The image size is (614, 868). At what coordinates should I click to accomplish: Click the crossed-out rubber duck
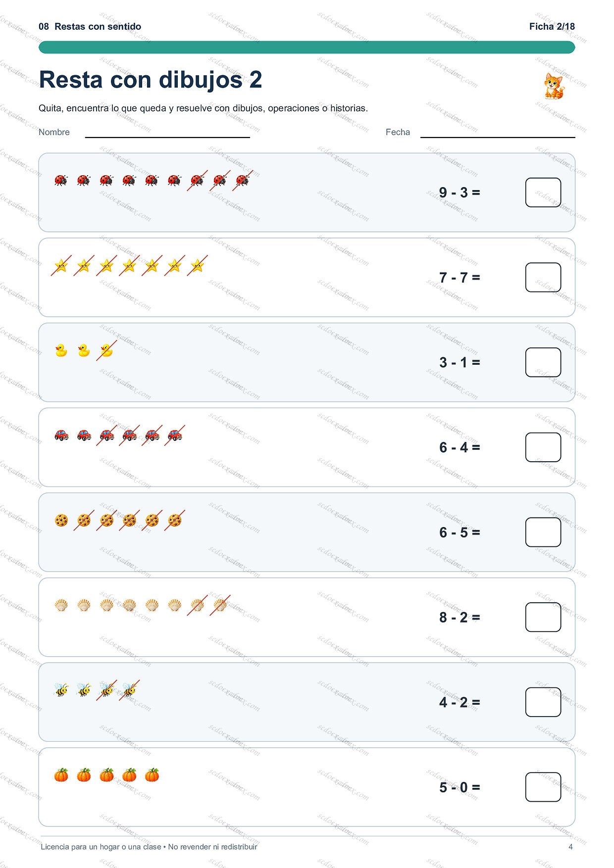(x=106, y=350)
